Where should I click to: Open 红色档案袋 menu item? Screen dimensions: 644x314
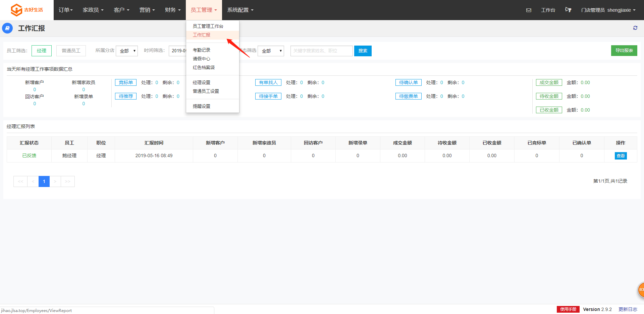tap(213, 67)
